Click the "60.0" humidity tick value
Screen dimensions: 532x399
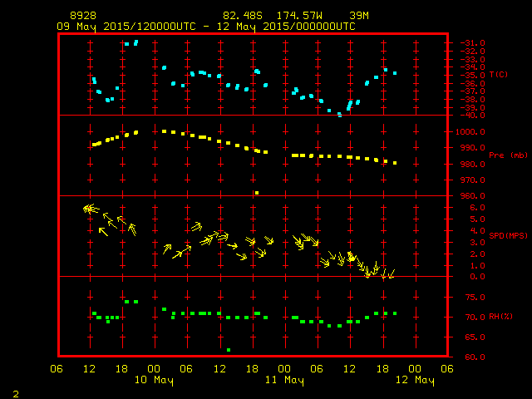coord(475,357)
